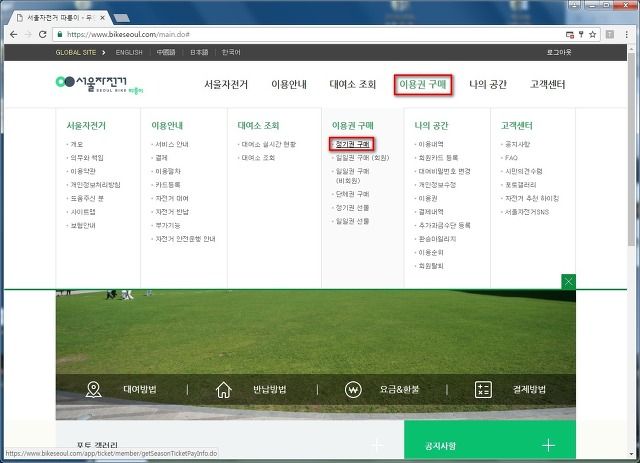Open 이용내역 under 나의 공간
Viewport: 640px width, 463px height.
tap(431, 144)
